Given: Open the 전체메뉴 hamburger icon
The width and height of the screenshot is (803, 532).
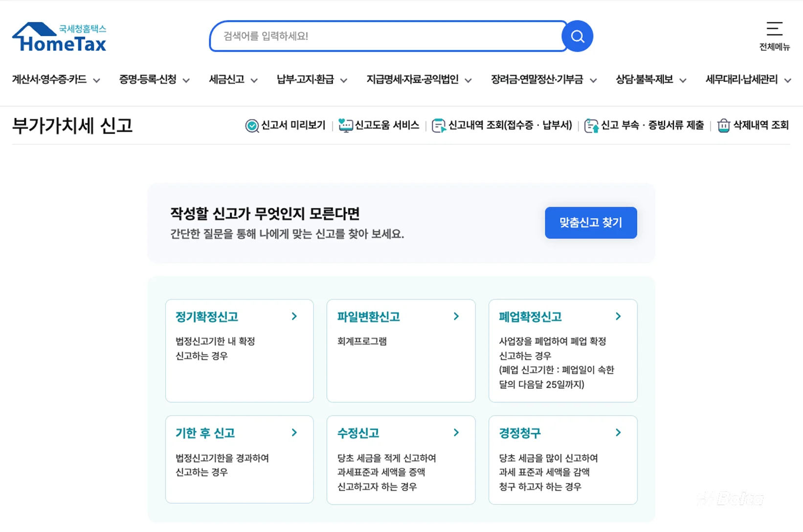Looking at the screenshot, I should coord(774,29).
